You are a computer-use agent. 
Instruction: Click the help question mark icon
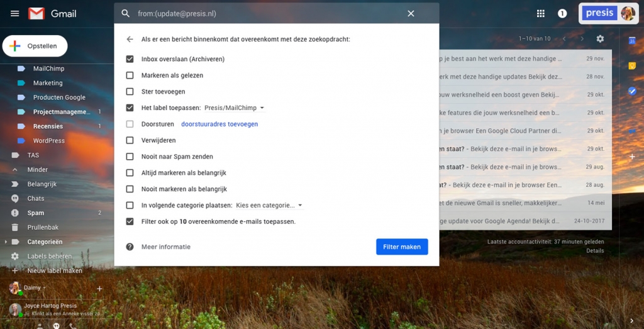pyautogui.click(x=130, y=247)
